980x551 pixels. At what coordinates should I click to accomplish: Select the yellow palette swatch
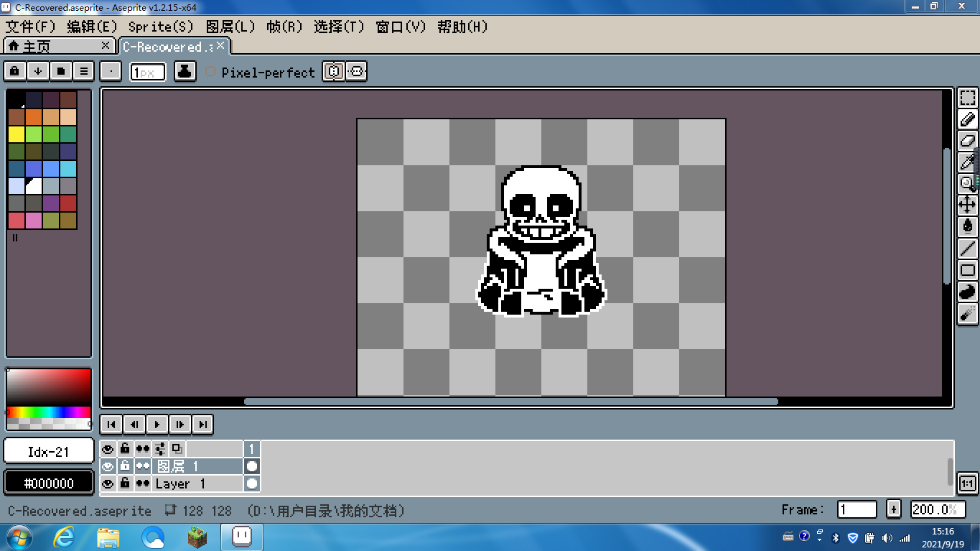(x=17, y=134)
